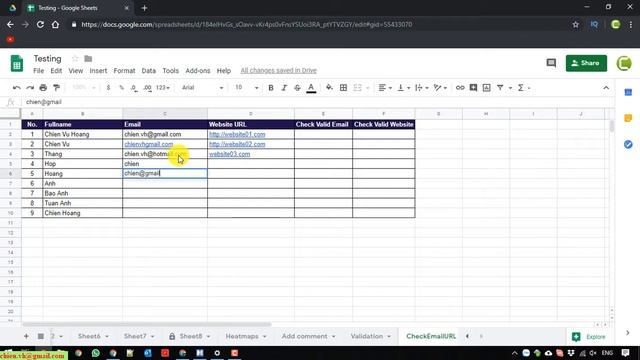Screen dimensions: 640x360
Task: Open the text color picker
Action: [x=311, y=88]
